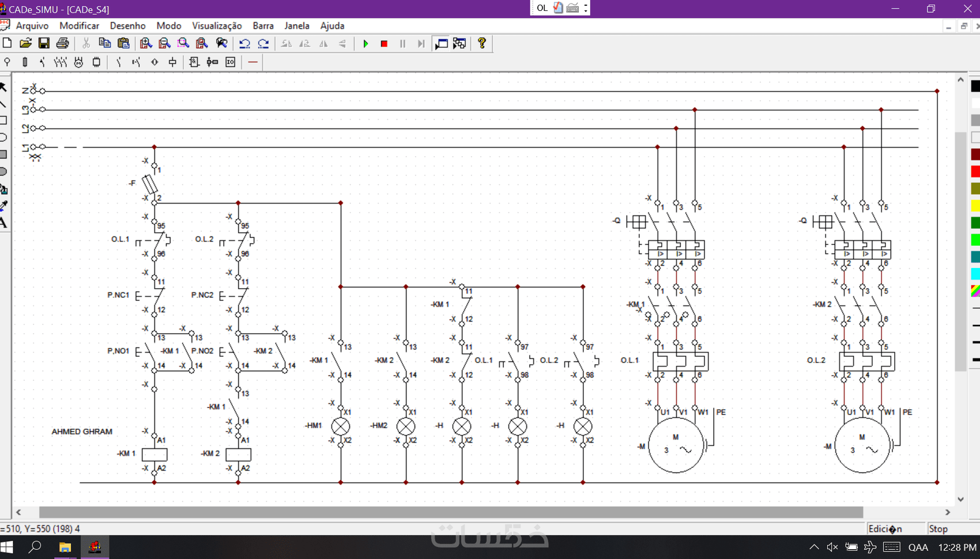
Task: Pick the dark green color swatch
Action: (975, 222)
